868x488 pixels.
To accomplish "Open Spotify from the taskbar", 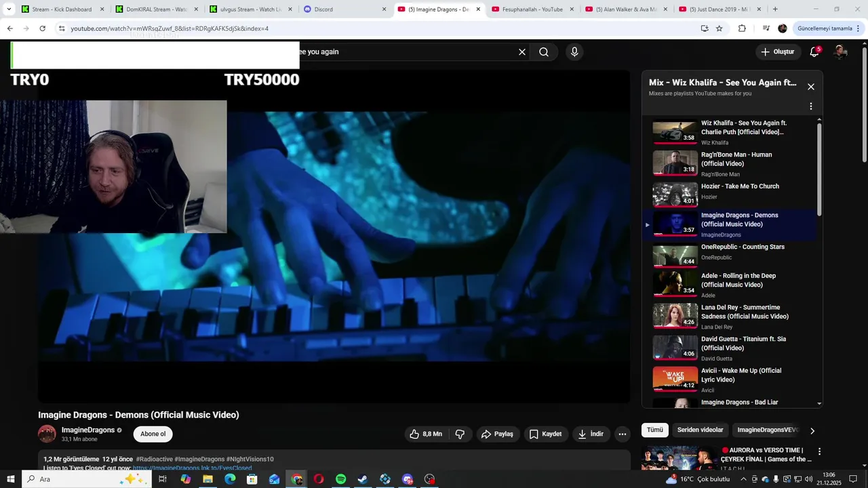I will [340, 479].
